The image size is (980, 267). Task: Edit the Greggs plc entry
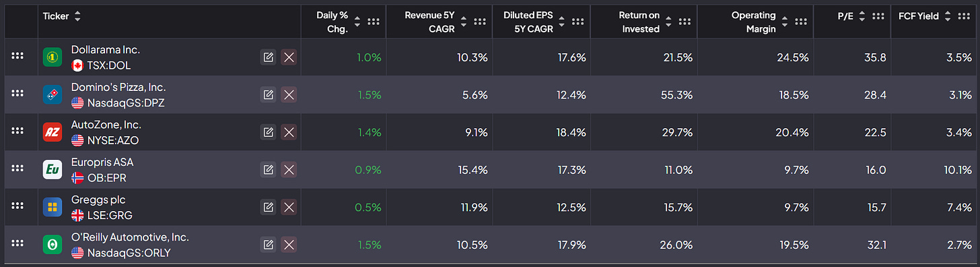[268, 207]
